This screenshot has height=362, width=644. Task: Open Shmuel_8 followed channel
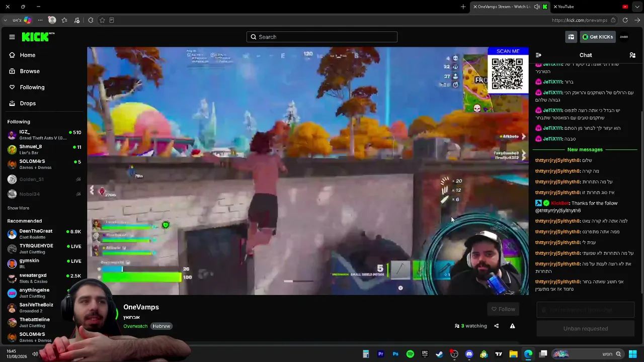(44, 149)
